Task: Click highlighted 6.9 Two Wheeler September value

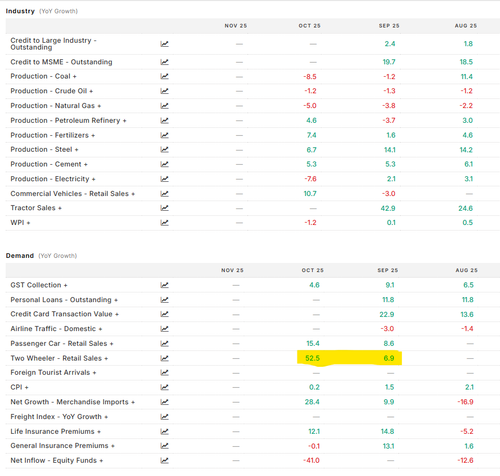Action: [389, 358]
